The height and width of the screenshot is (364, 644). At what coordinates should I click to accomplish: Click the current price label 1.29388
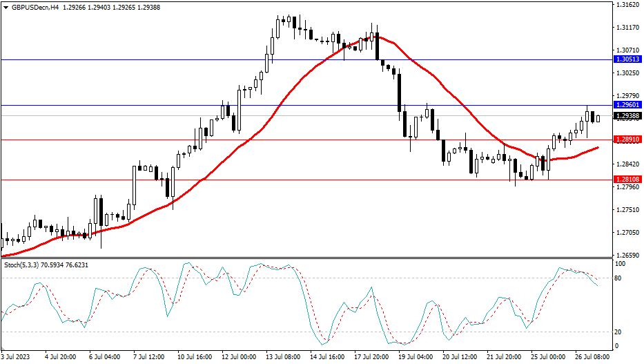pos(627,116)
